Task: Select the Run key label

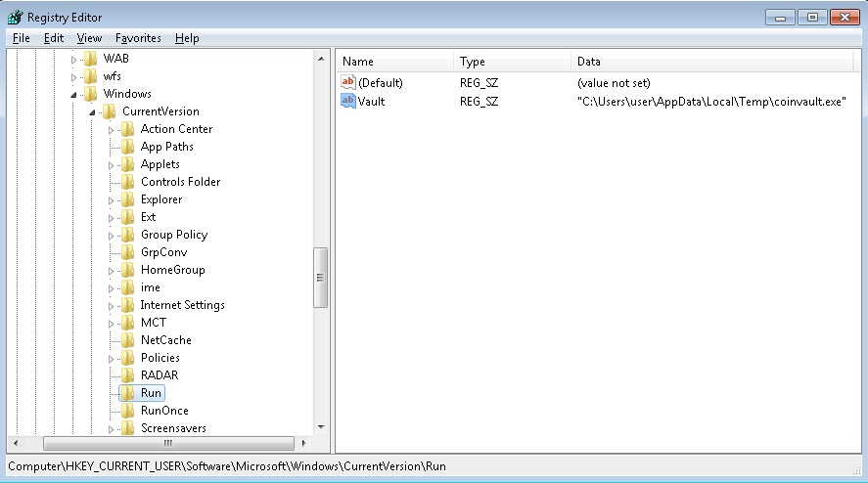Action: (151, 393)
